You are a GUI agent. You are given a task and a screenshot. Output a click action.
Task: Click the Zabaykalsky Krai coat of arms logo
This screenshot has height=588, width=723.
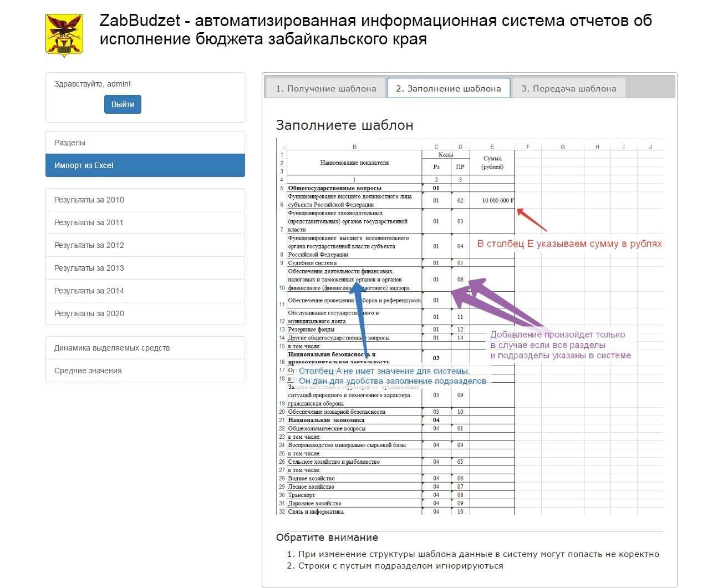[x=64, y=36]
